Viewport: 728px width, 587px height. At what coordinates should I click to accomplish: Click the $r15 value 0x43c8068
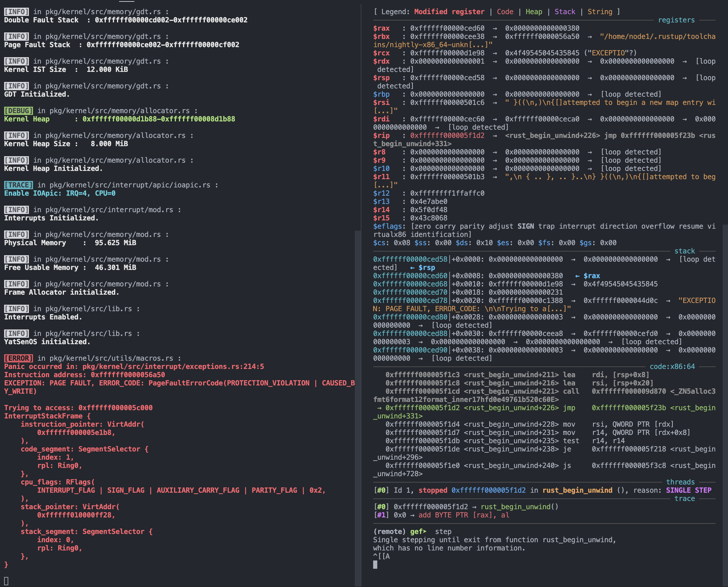click(429, 218)
